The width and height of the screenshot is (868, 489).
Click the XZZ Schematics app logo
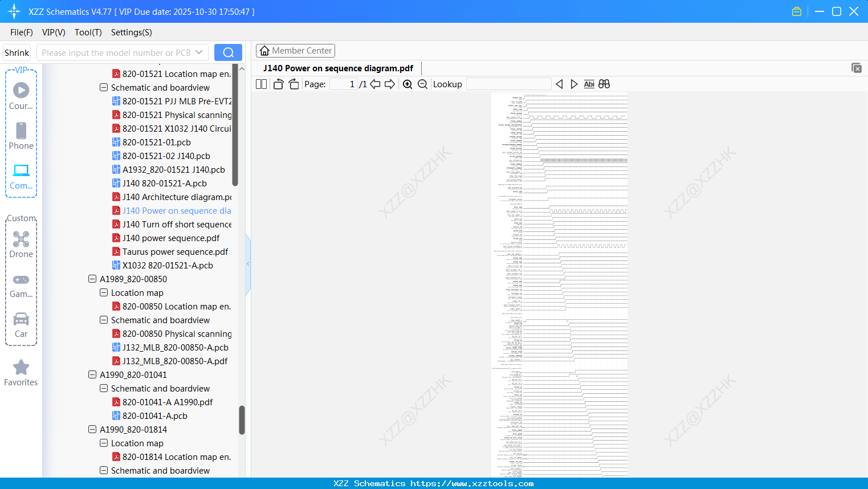pyautogui.click(x=14, y=11)
